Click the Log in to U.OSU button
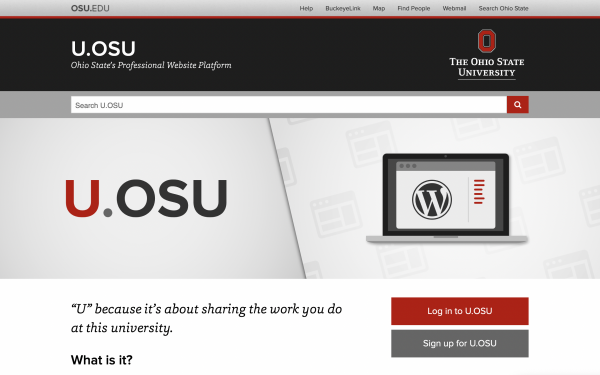Screen dimensions: 600x375 pyautogui.click(x=460, y=311)
